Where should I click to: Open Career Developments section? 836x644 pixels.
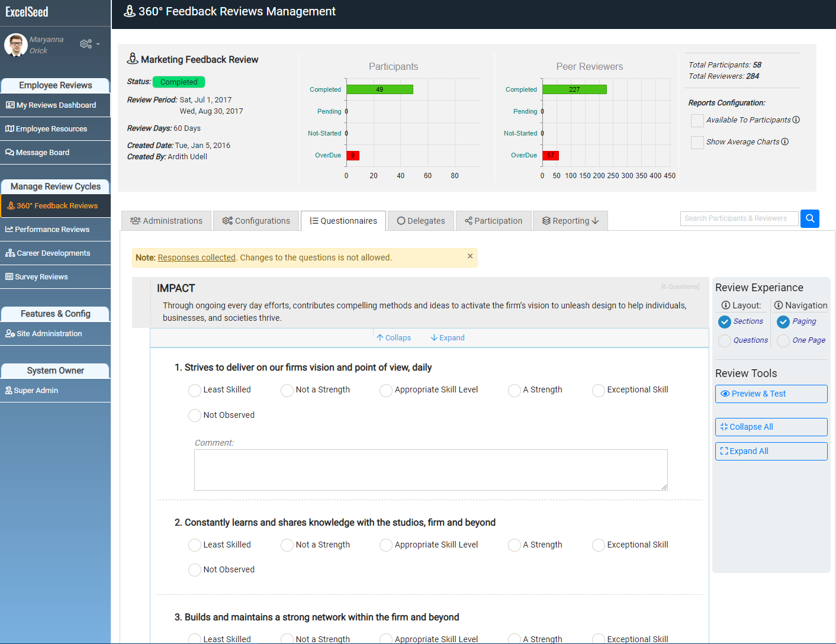click(x=53, y=253)
